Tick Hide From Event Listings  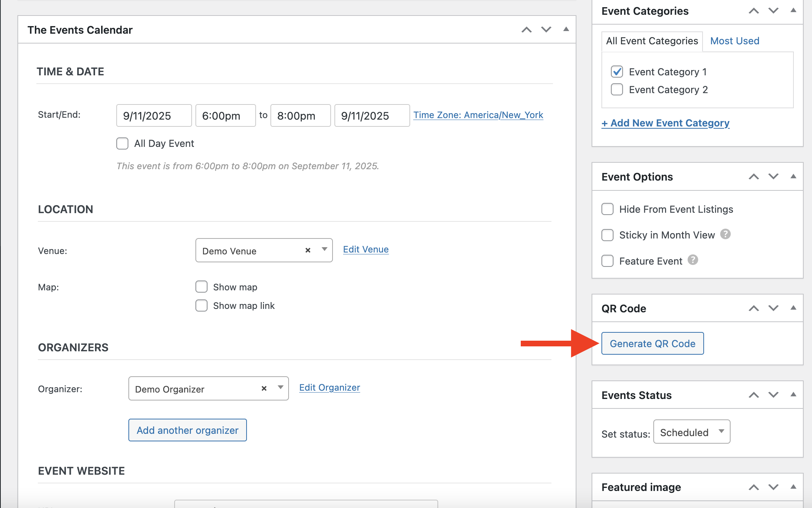point(607,209)
